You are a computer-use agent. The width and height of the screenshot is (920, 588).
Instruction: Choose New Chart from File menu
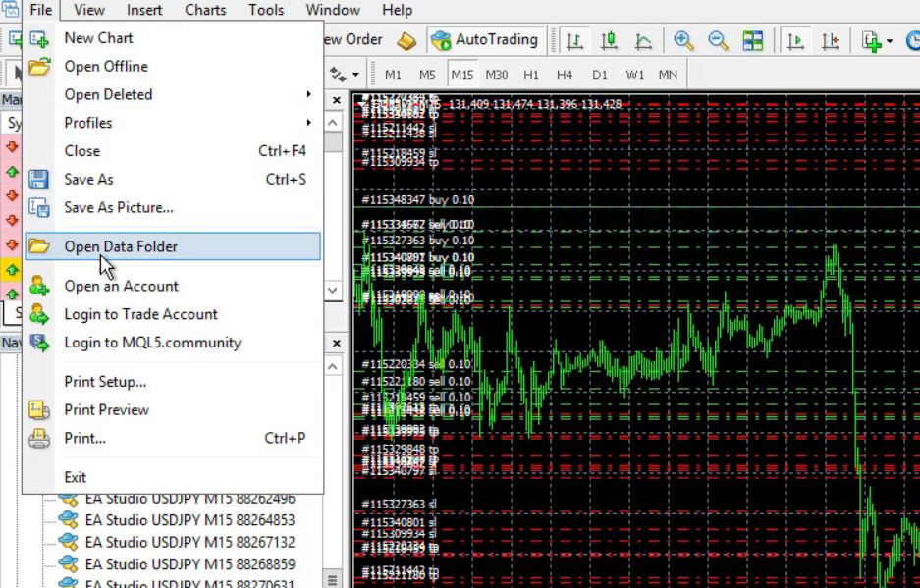pos(173,38)
